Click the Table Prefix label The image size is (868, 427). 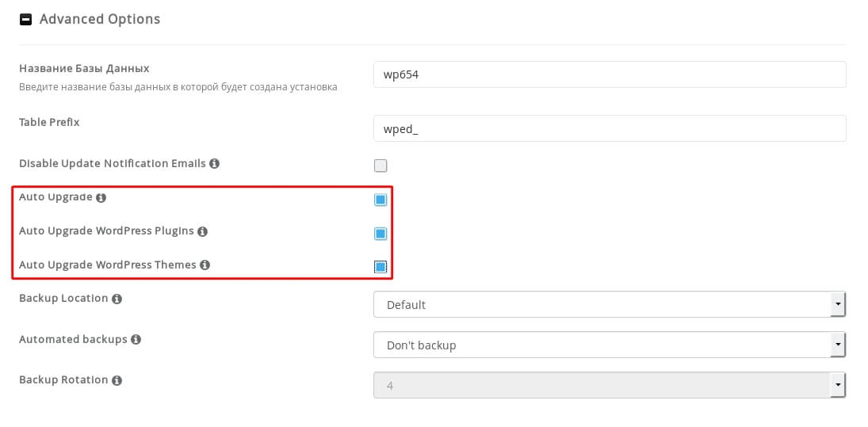tap(49, 122)
